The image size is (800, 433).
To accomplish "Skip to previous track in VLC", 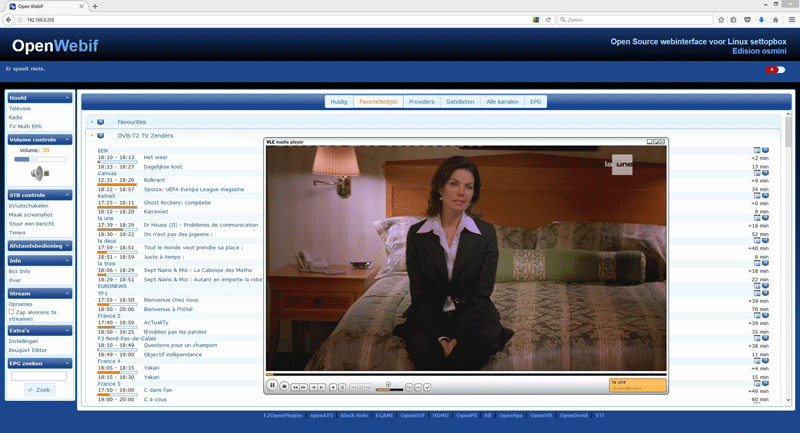I will (x=313, y=388).
